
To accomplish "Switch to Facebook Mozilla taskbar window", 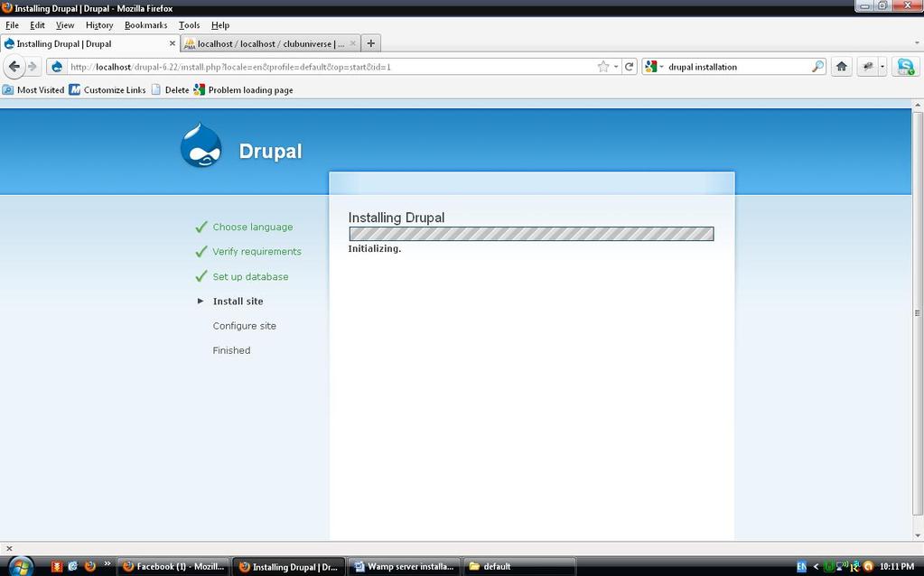I will [x=173, y=567].
